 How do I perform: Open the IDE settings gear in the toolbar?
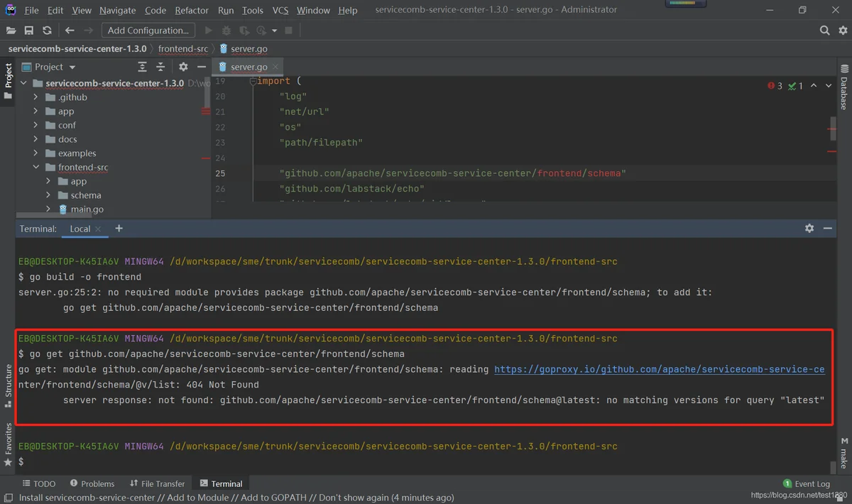tap(843, 31)
